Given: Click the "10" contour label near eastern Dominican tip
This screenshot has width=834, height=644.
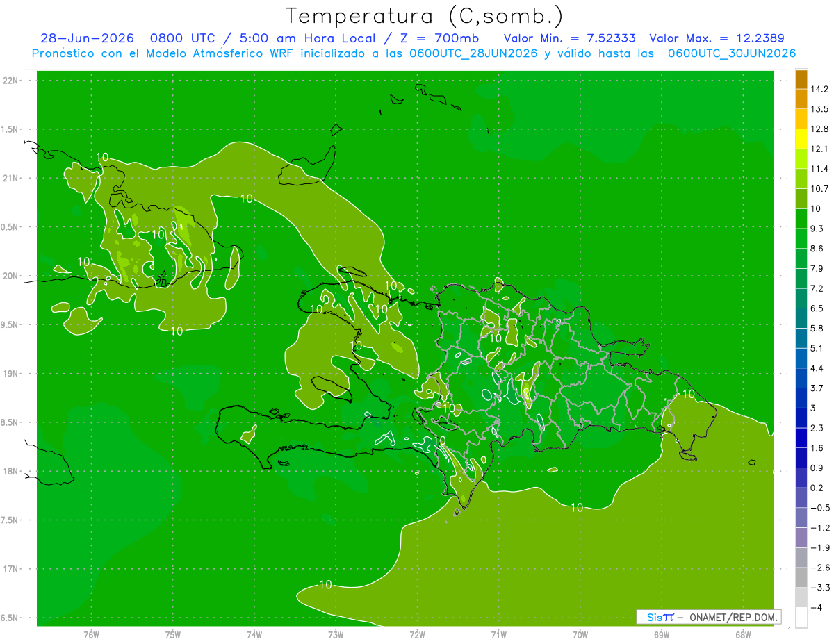Looking at the screenshot, I should coord(688,394).
